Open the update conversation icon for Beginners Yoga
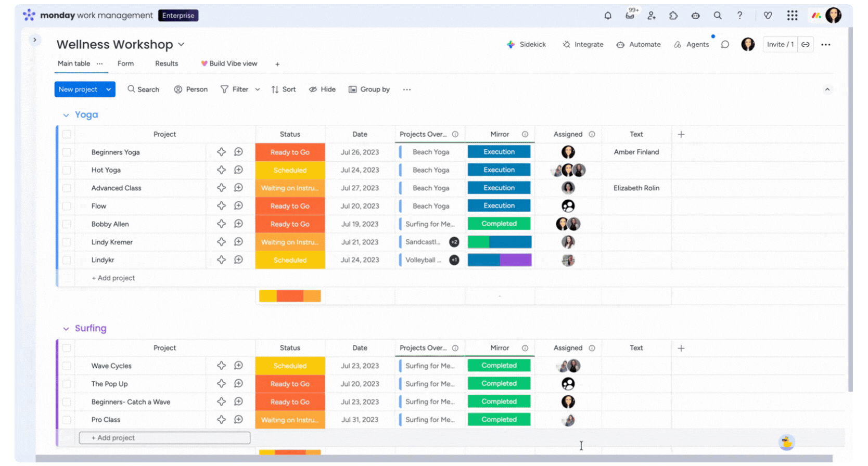 238,152
